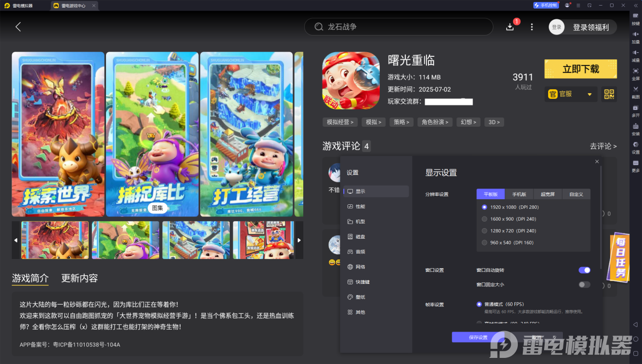Follow the 去评论 link
This screenshot has height=364, width=642.
click(603, 146)
